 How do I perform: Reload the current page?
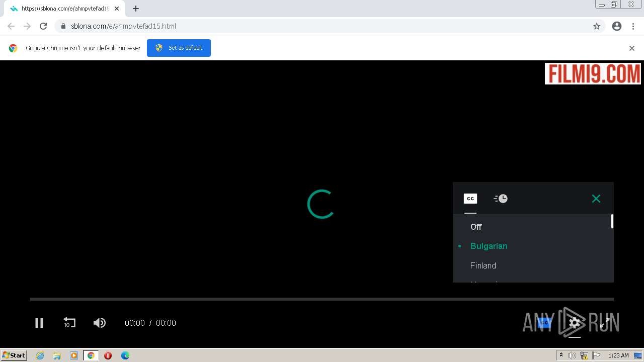pos(43,26)
